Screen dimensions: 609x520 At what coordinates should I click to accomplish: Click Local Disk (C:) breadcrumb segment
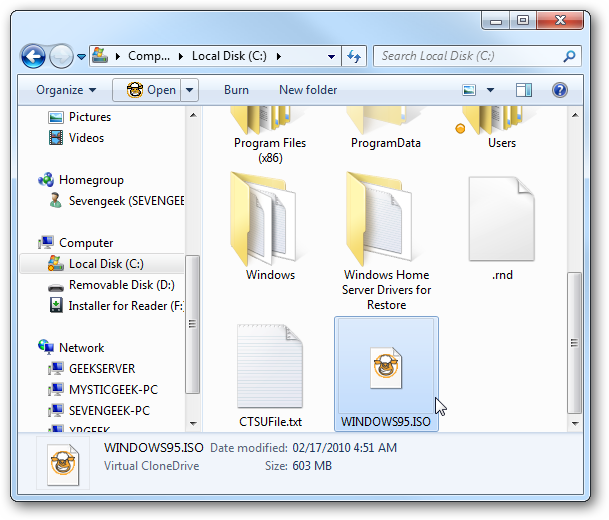click(229, 56)
